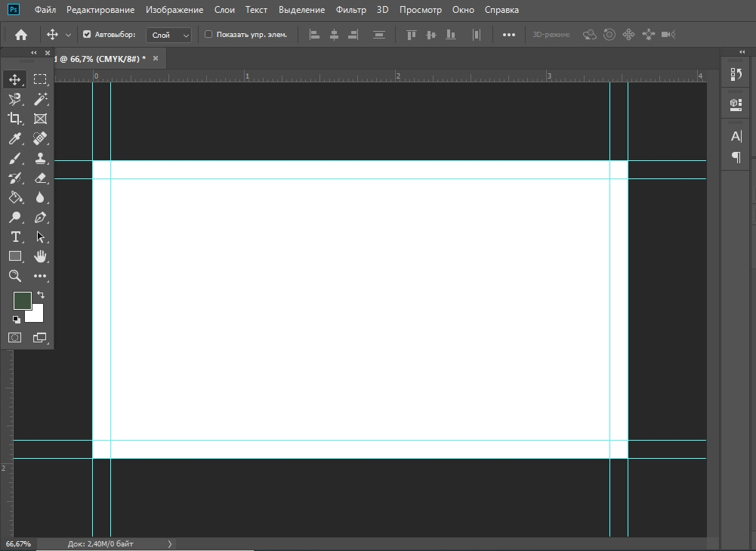Click the green foreground color swatch
The width and height of the screenshot is (756, 551).
[x=22, y=300]
